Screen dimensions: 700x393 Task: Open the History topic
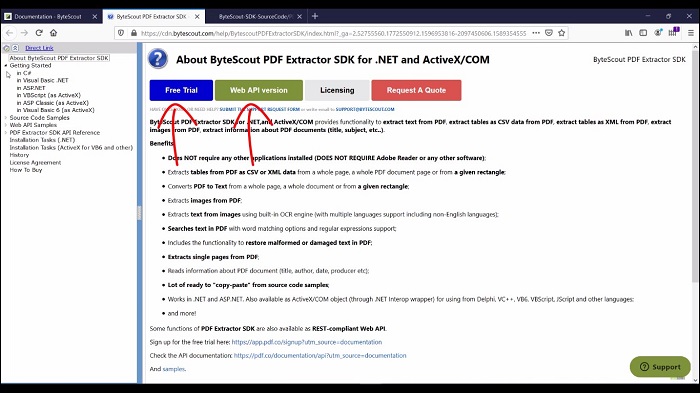[19, 155]
